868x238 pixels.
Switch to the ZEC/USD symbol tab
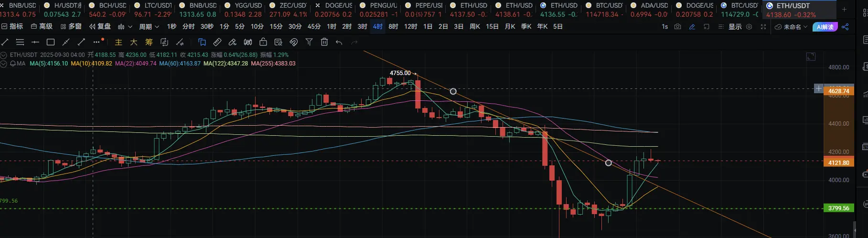pos(288,10)
